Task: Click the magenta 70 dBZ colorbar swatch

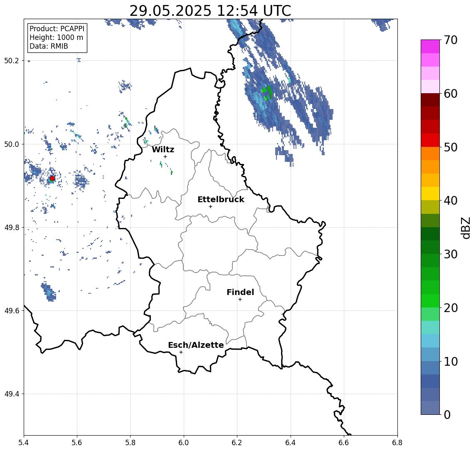Action: click(430, 47)
